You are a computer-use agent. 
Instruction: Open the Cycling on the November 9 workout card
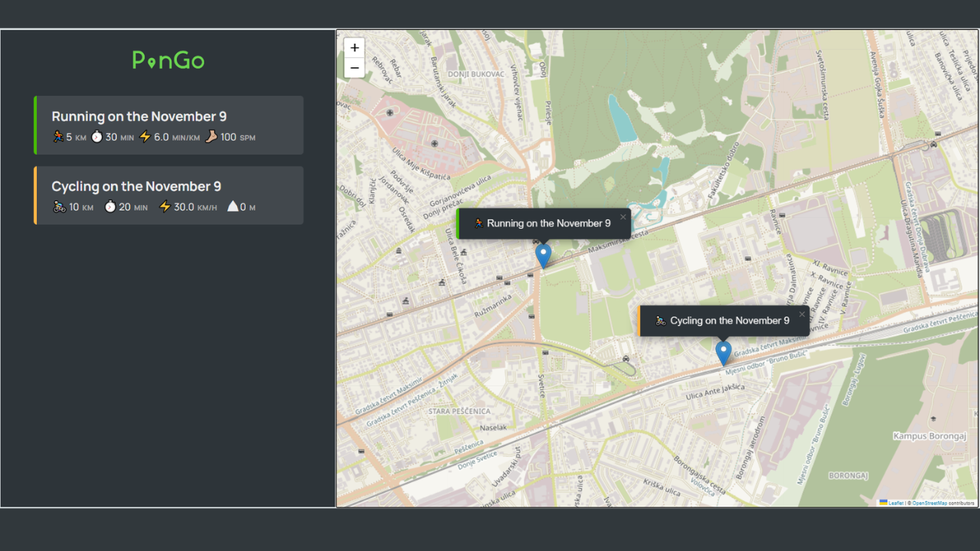168,195
